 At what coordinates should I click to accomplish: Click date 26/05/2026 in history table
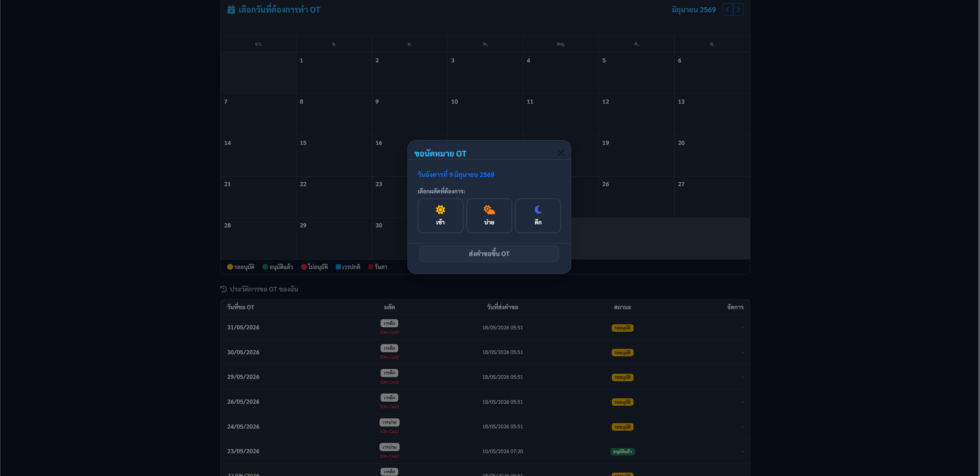pyautogui.click(x=243, y=402)
